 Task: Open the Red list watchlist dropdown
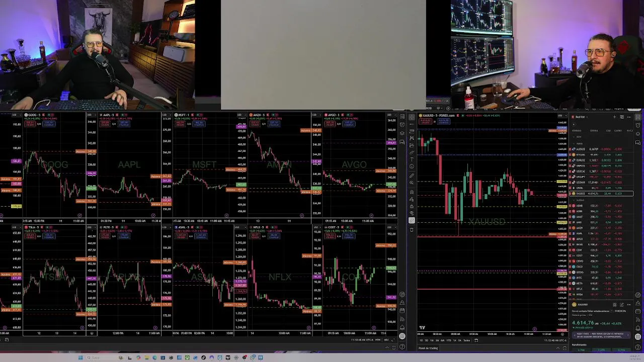(580, 117)
